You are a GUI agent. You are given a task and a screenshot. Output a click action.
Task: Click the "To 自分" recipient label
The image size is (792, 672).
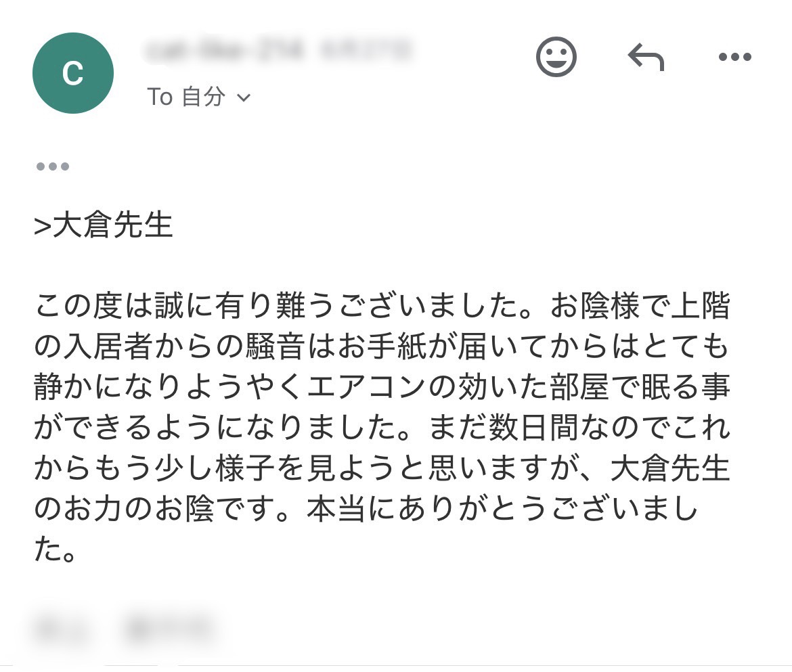tap(186, 96)
